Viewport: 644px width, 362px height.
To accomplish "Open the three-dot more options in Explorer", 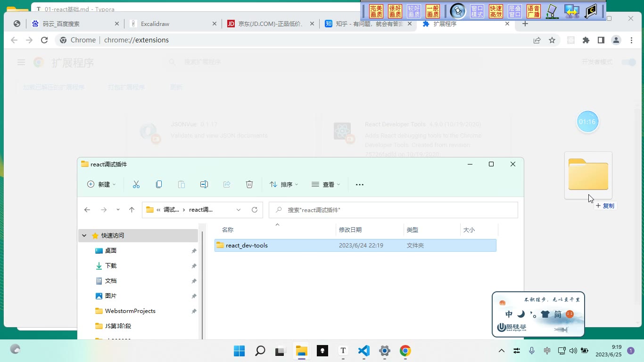I will coord(360,185).
